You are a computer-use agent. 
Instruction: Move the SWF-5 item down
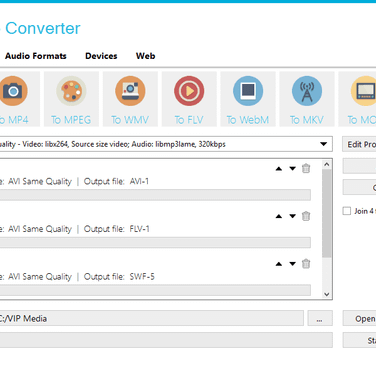pyautogui.click(x=292, y=264)
